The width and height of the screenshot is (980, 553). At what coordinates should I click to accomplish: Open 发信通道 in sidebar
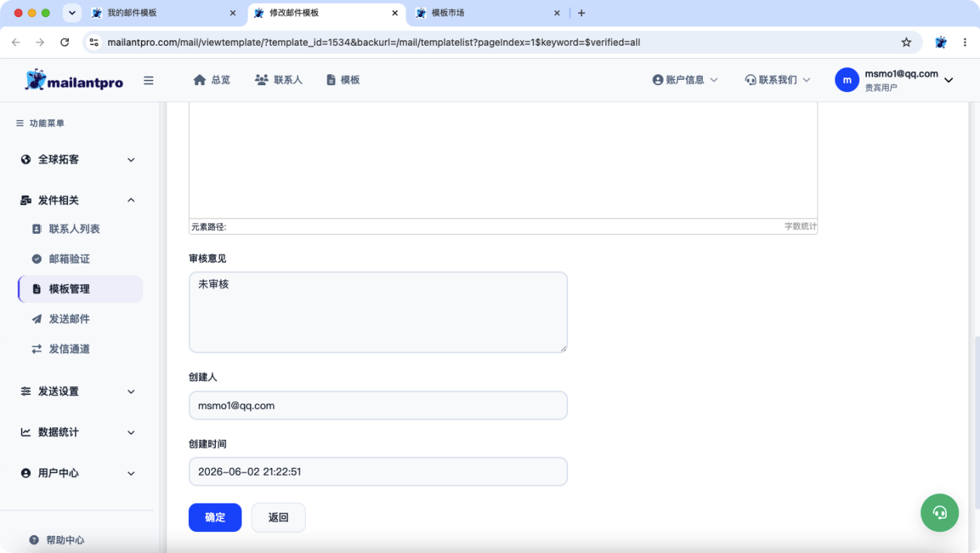(70, 349)
